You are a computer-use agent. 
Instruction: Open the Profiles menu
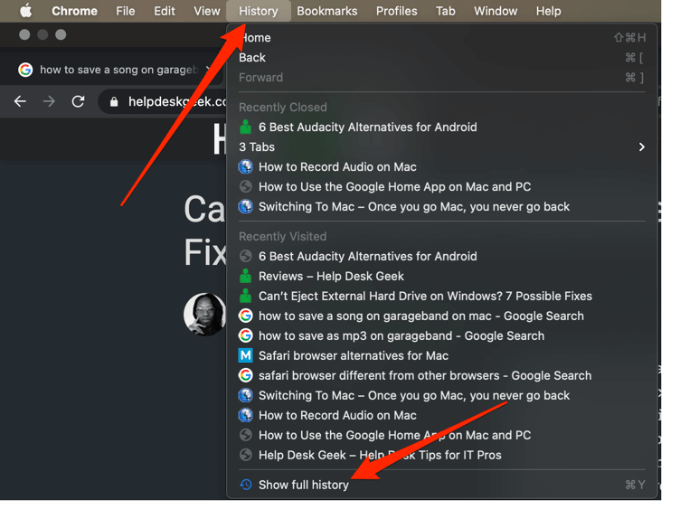(x=396, y=11)
